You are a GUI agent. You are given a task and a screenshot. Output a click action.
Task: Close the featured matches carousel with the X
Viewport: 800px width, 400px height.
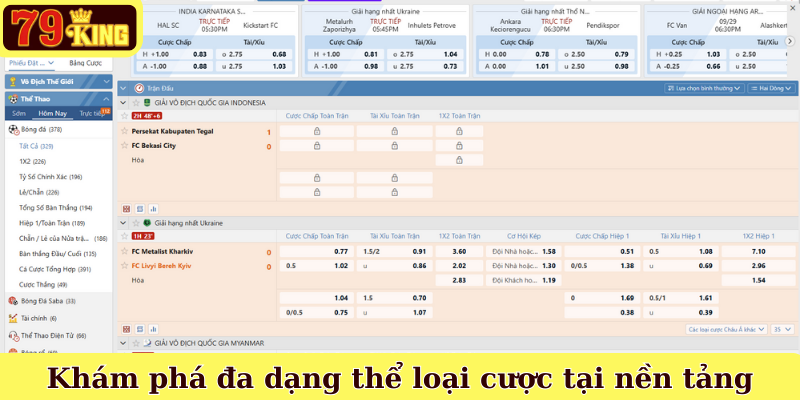click(792, 8)
